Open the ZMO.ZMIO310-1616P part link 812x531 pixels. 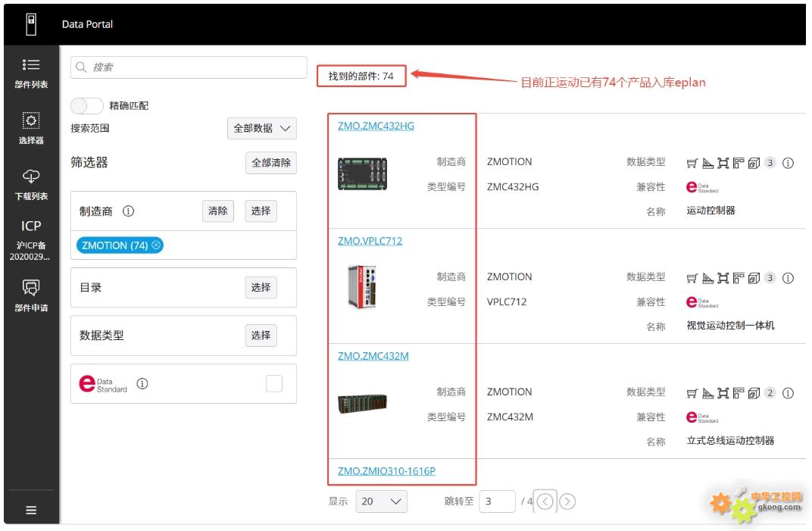(x=386, y=471)
